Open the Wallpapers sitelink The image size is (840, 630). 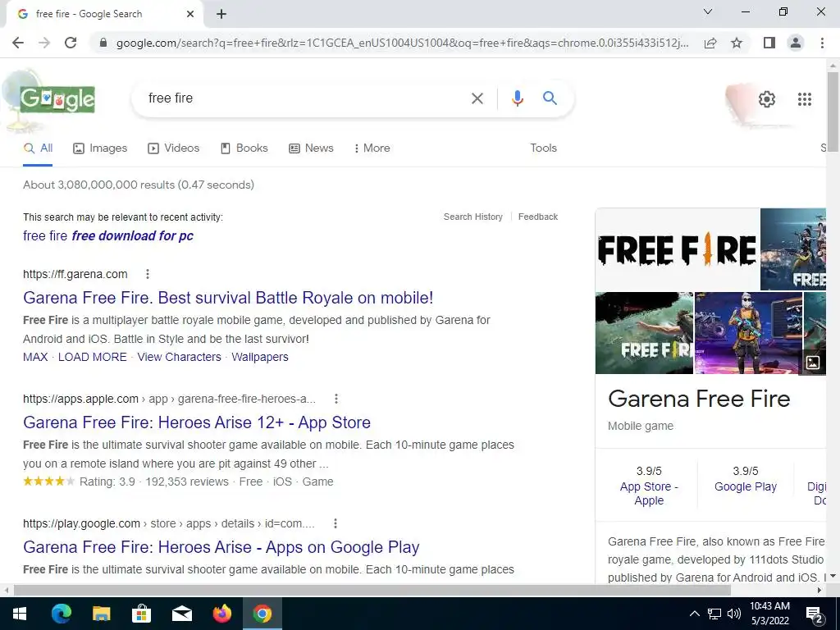260,358
